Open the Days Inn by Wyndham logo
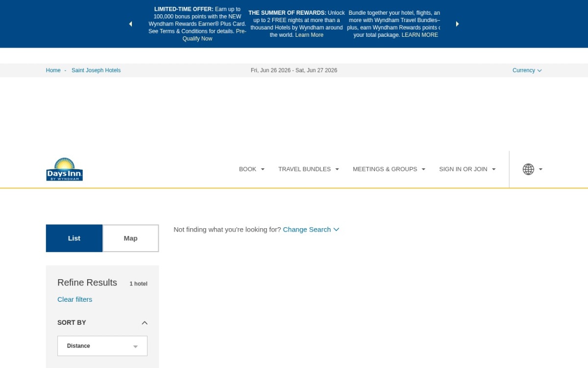Screen dimensions: 588x368 pyautogui.click(x=65, y=169)
